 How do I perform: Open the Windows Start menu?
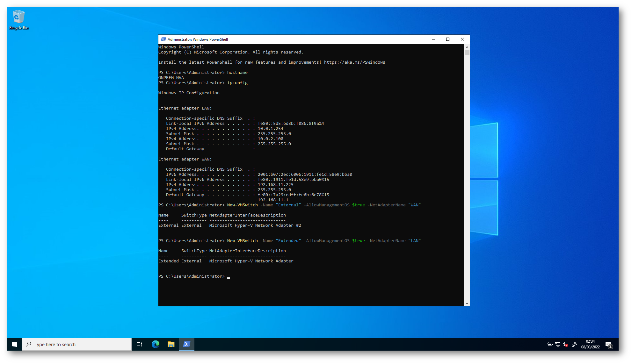(14, 344)
